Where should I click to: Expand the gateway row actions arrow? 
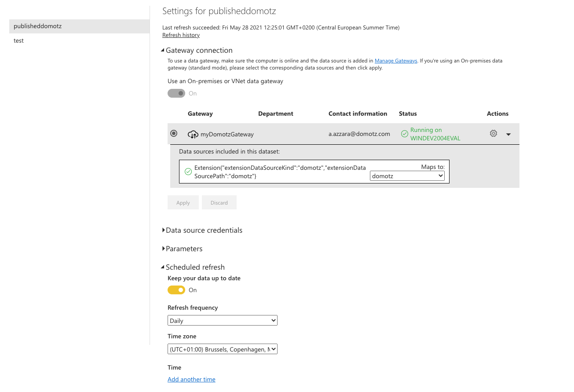point(508,134)
